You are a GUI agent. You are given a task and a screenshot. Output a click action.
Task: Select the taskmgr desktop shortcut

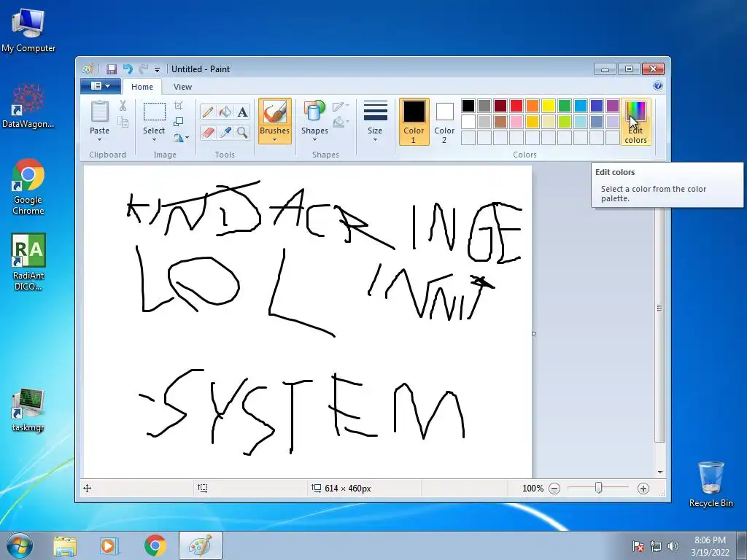(x=28, y=410)
